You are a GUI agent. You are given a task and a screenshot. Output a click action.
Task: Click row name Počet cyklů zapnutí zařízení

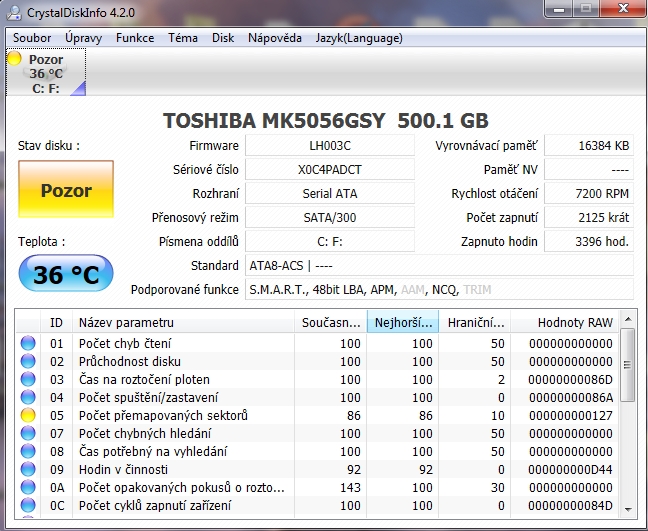click(155, 505)
